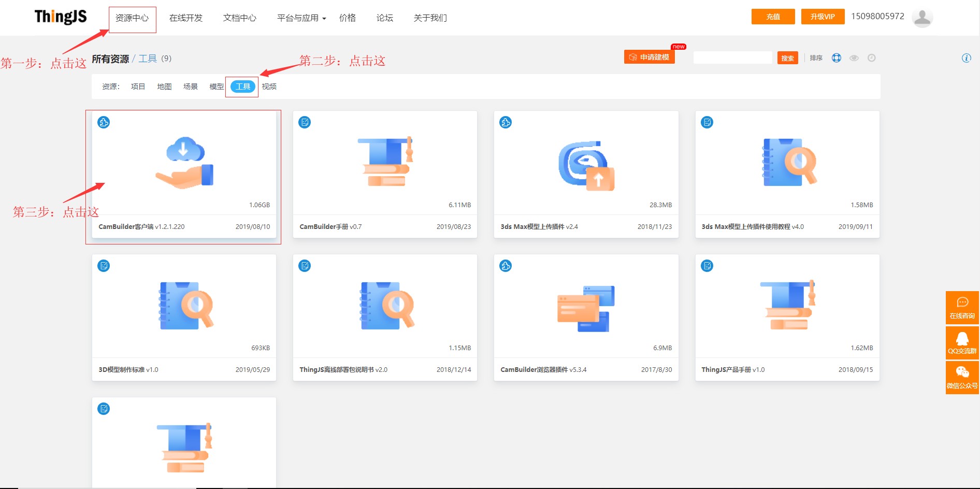This screenshot has width=980, height=489.
Task: Click the 3ds Max模型上传插件使用教程 v4.0 title
Action: (753, 227)
